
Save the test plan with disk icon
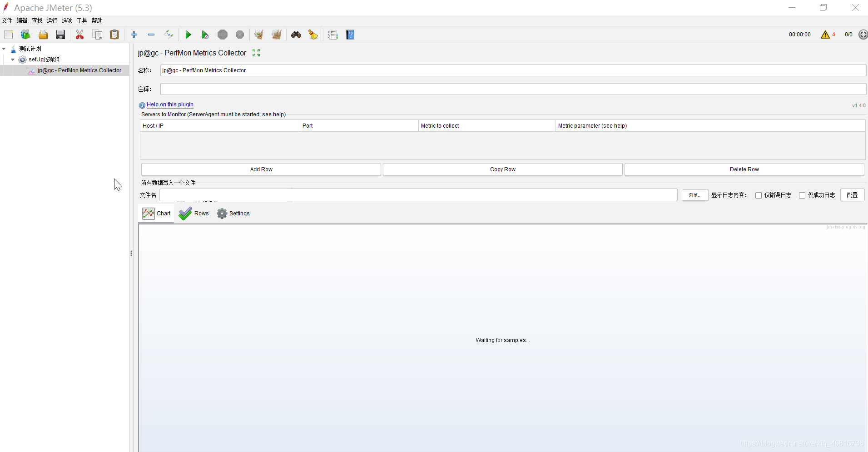tap(60, 35)
